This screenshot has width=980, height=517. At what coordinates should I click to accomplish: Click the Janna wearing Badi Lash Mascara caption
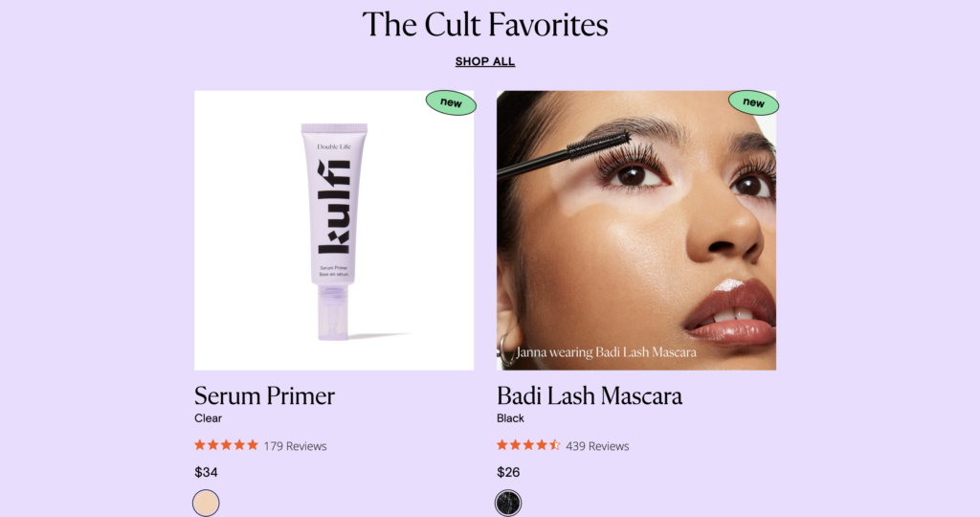pyautogui.click(x=606, y=352)
